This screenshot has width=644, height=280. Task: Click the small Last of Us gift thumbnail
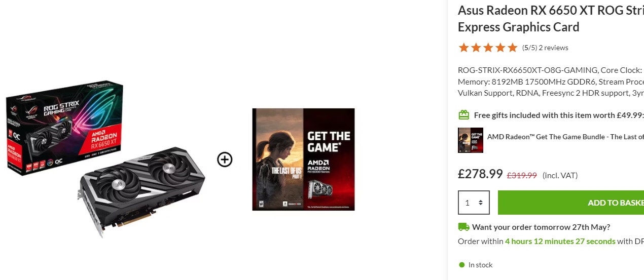[471, 140]
